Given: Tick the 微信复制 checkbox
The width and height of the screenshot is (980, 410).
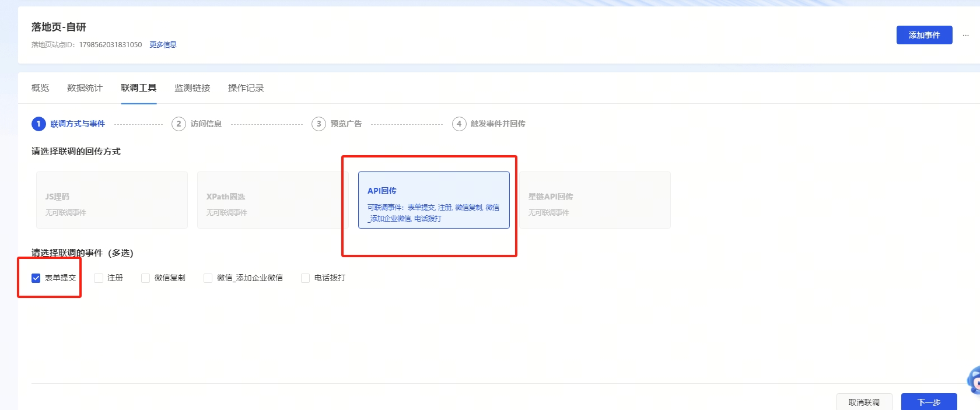Looking at the screenshot, I should pos(146,278).
